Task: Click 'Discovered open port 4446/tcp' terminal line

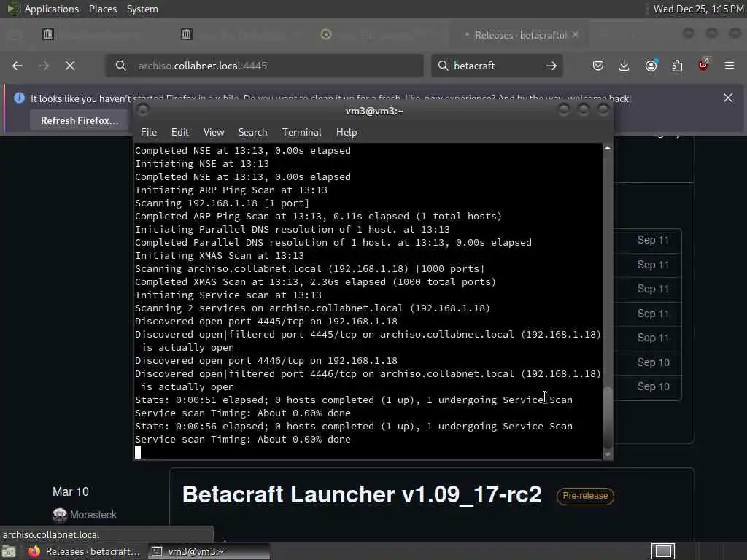Action: [x=266, y=360]
